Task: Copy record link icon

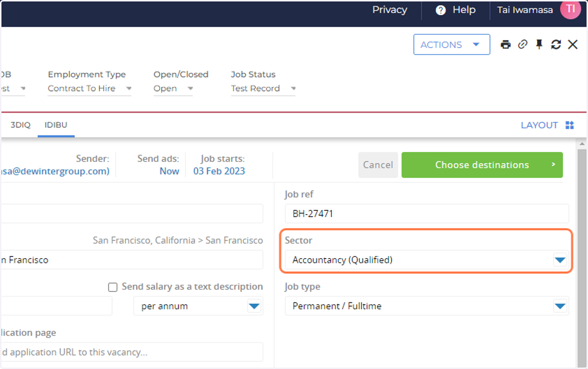Action: click(523, 45)
